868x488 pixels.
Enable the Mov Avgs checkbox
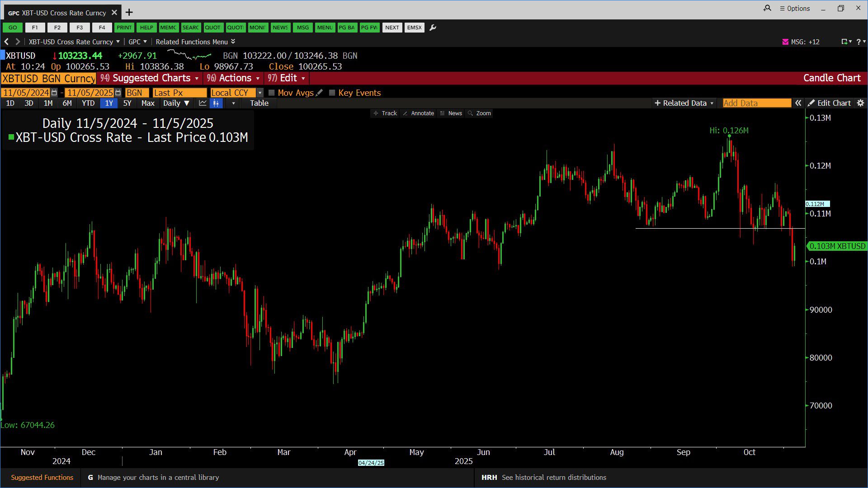click(272, 93)
